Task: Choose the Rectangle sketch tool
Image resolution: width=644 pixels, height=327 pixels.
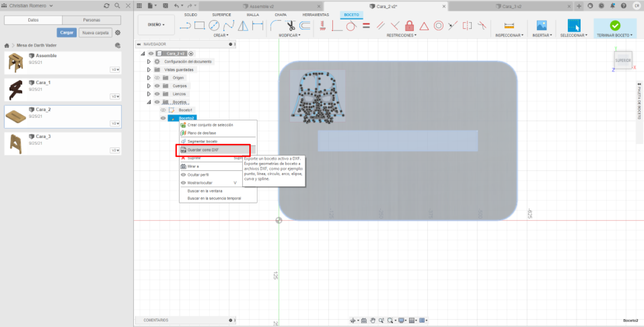Action: click(x=199, y=26)
